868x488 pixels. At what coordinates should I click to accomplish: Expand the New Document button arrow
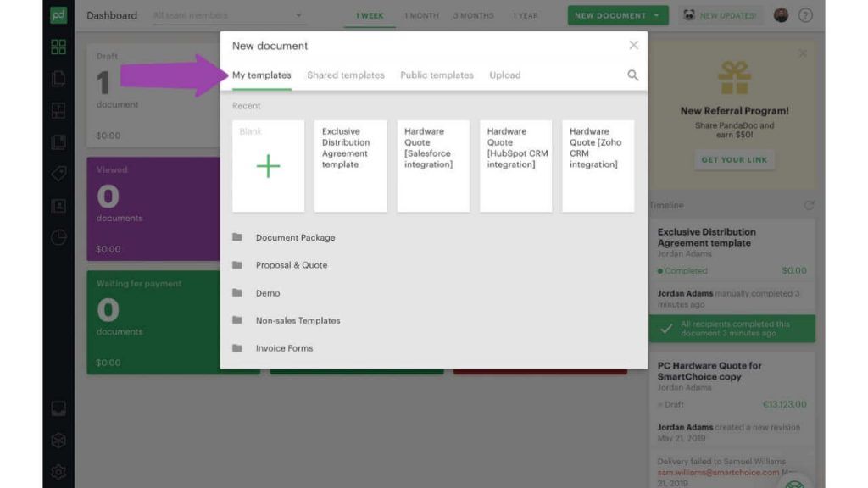pos(657,15)
